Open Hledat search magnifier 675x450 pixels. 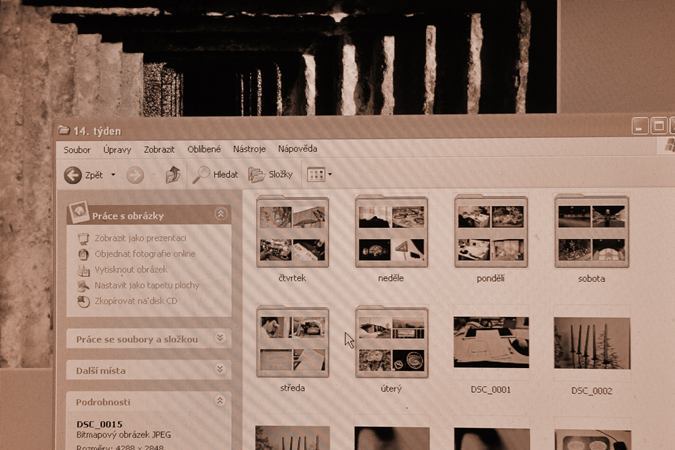201,174
